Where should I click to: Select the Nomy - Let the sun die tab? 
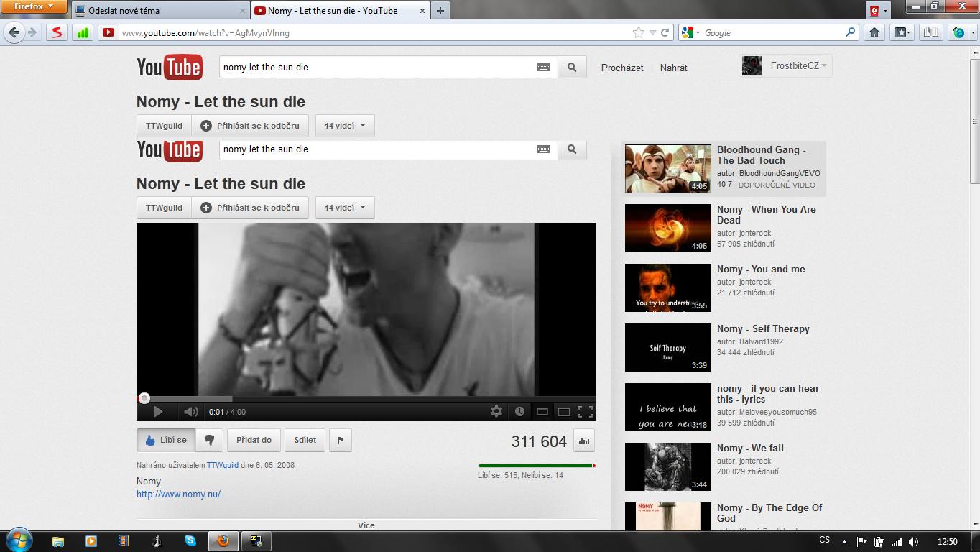click(339, 11)
